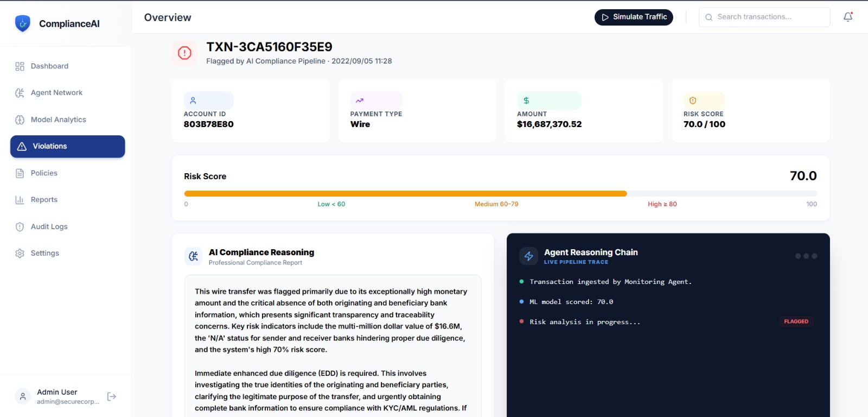Open the Reports section
868x417 pixels.
click(x=67, y=200)
